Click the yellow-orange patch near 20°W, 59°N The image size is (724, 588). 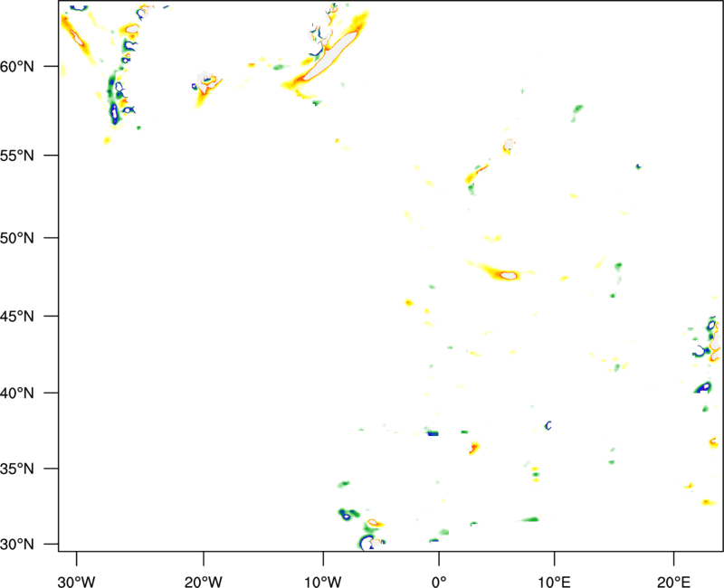tap(205, 90)
